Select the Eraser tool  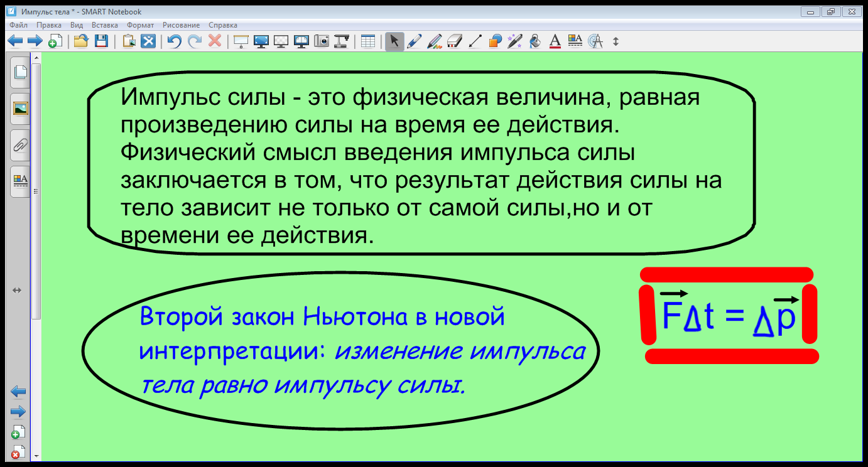point(455,41)
